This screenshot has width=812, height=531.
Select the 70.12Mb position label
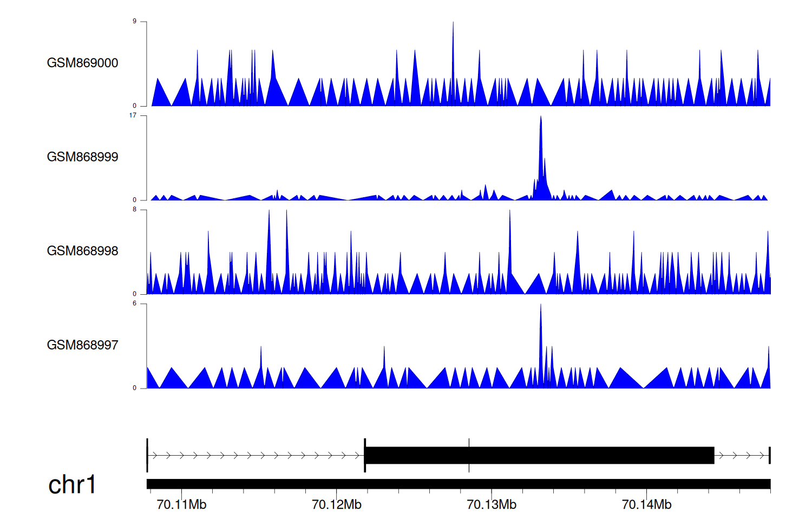click(336, 505)
